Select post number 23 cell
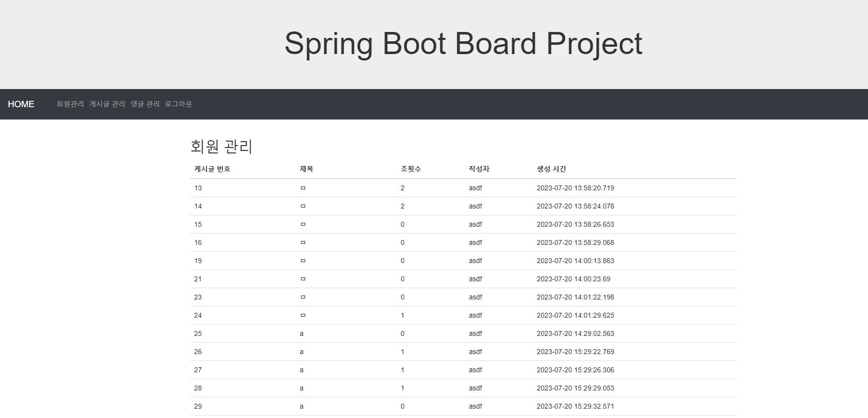 click(x=198, y=297)
